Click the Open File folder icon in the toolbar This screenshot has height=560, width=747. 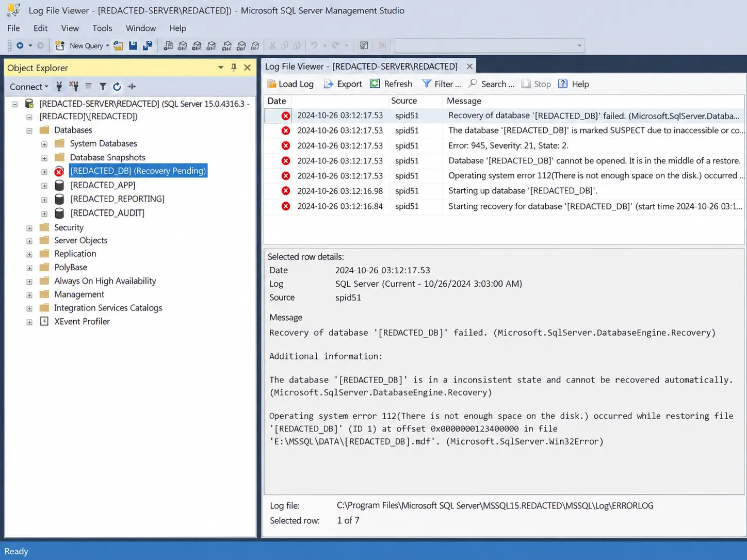click(118, 45)
